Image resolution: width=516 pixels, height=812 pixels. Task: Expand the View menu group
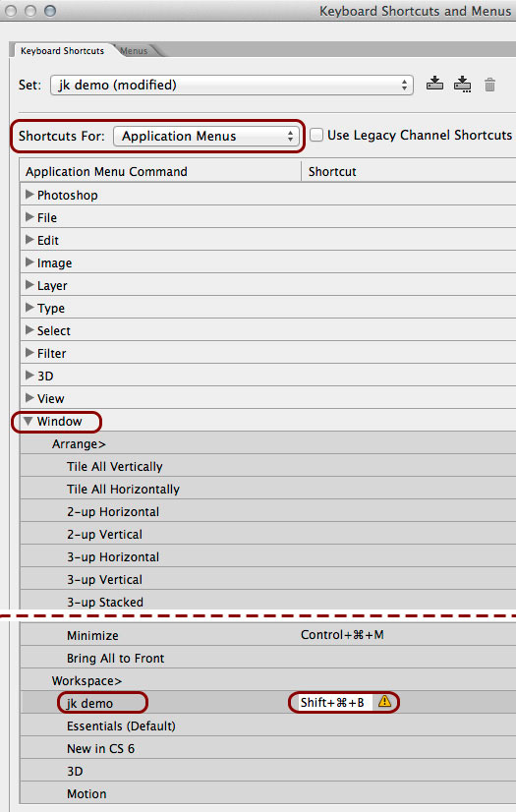29,398
